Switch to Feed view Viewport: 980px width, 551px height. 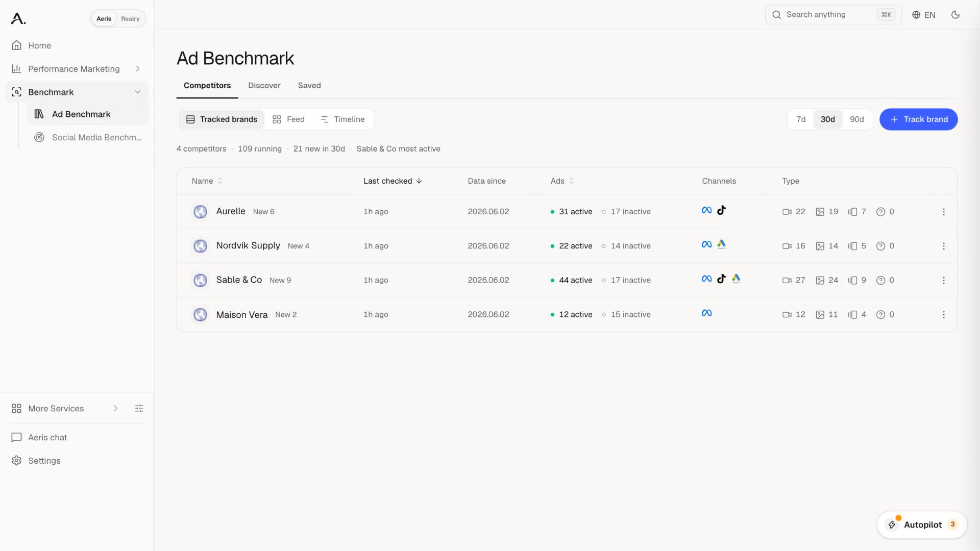[288, 119]
